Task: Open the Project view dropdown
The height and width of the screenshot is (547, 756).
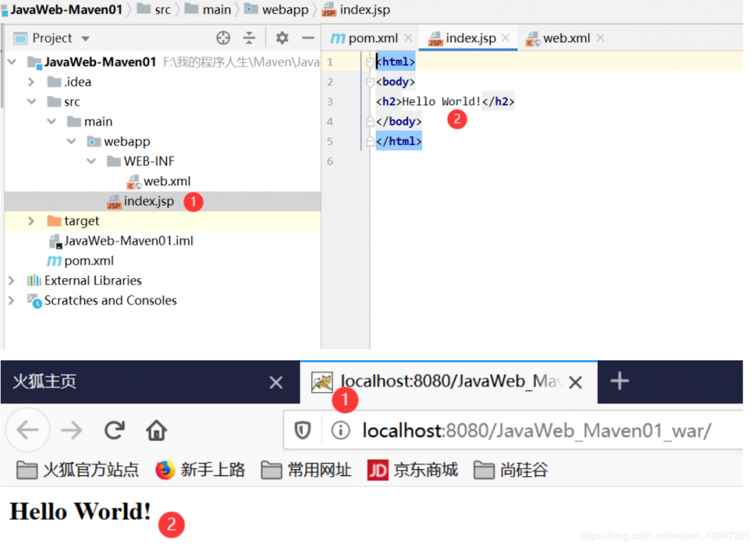Action: (85, 39)
